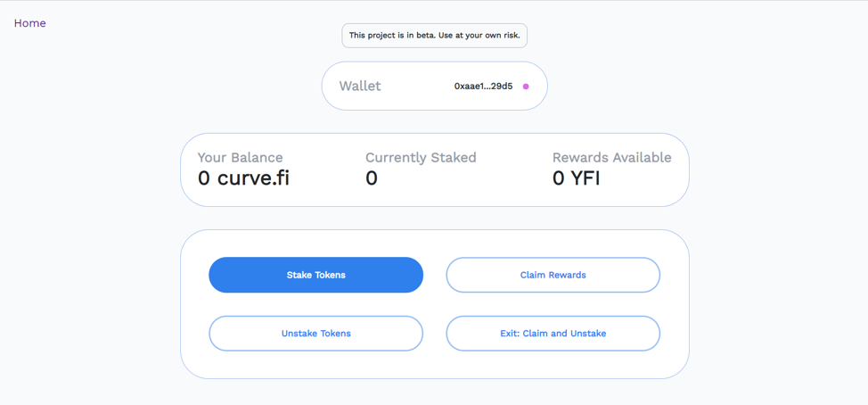Go to the Home page link

tap(30, 23)
